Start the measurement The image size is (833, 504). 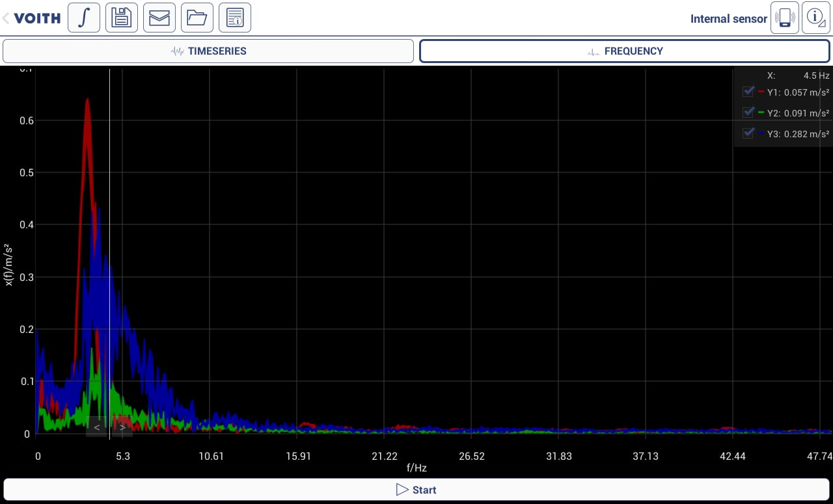(x=416, y=490)
